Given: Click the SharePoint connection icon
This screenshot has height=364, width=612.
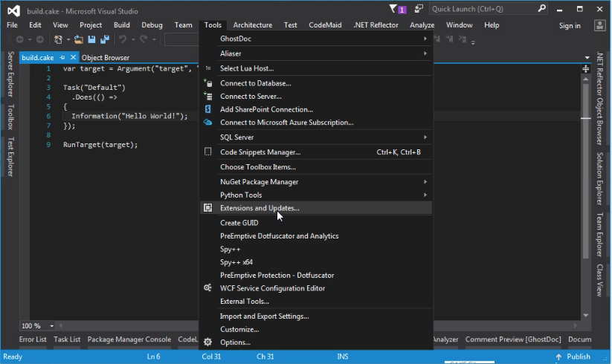Looking at the screenshot, I should coord(208,109).
